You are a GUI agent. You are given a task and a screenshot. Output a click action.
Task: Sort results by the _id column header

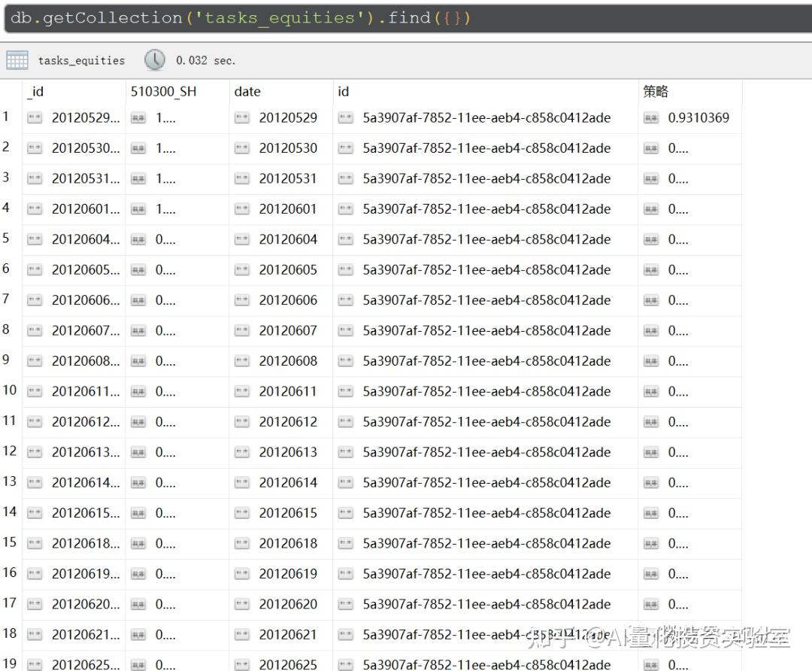pyautogui.click(x=36, y=92)
